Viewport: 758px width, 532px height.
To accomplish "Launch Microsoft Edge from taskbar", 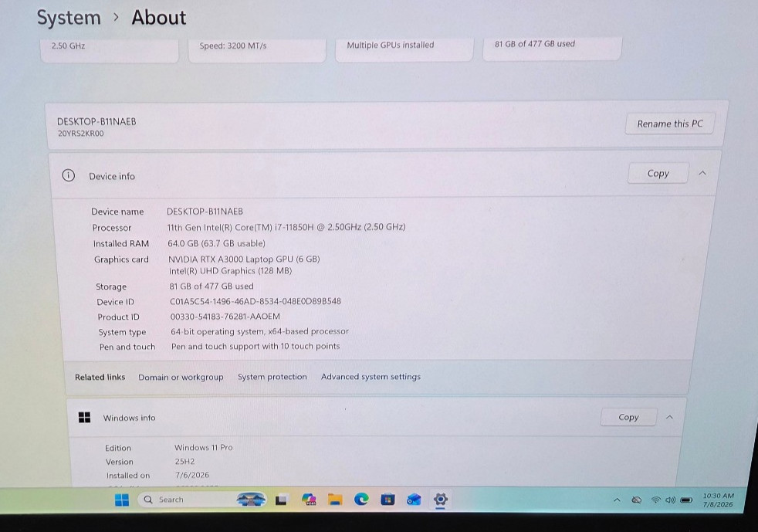I will click(x=361, y=499).
